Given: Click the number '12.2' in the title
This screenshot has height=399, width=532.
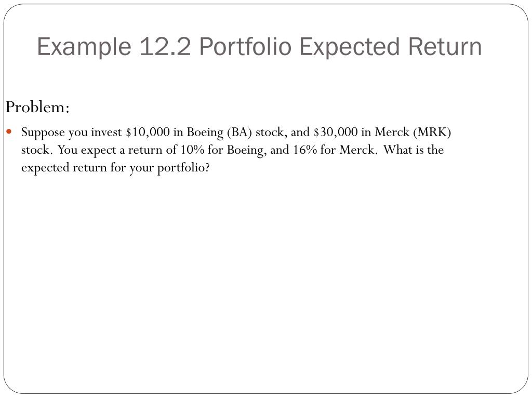Looking at the screenshot, I should [x=165, y=46].
